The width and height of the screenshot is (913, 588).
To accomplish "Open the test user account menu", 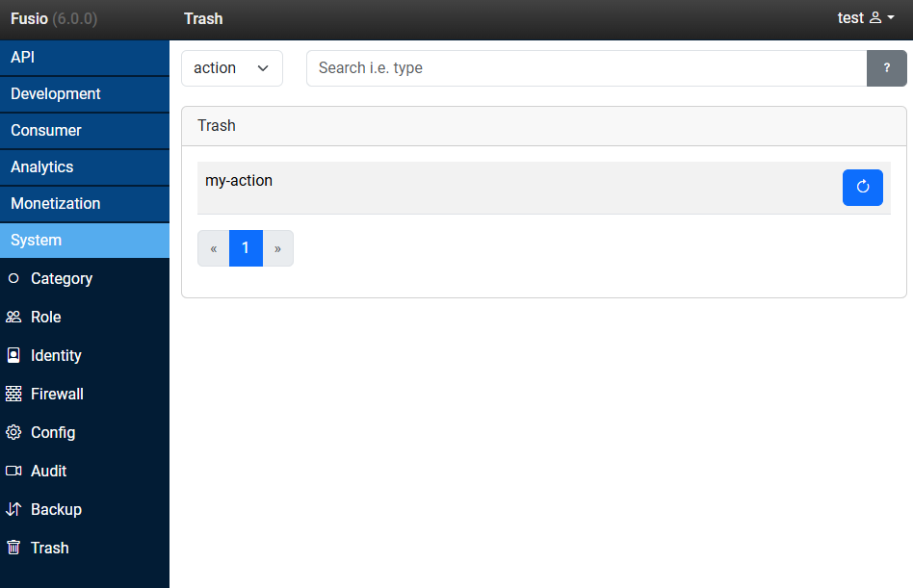I will [866, 18].
